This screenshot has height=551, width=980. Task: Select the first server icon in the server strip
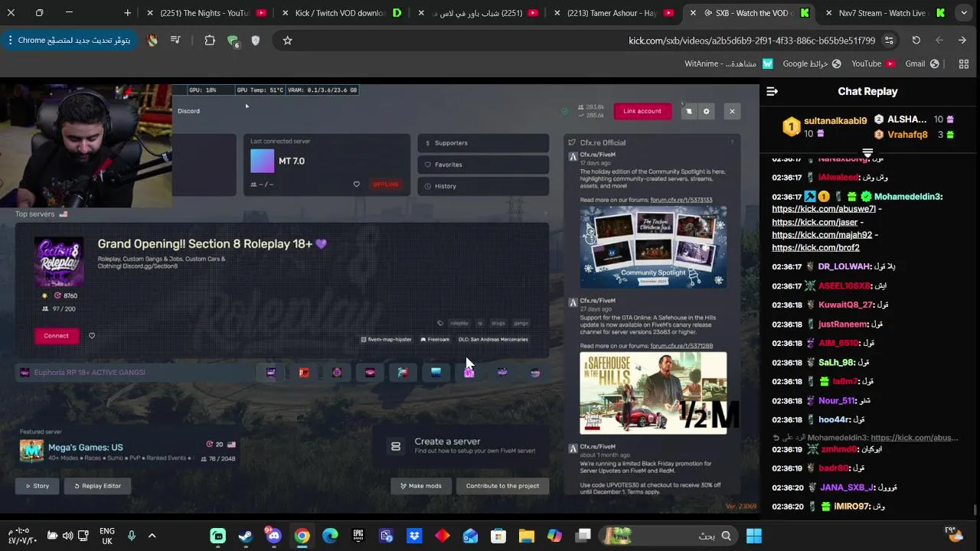[x=270, y=373]
